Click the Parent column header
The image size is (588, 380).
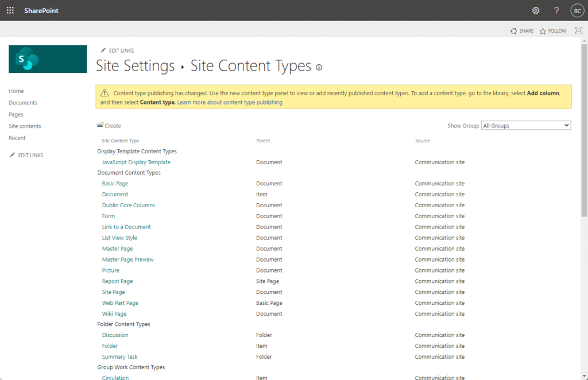click(263, 141)
